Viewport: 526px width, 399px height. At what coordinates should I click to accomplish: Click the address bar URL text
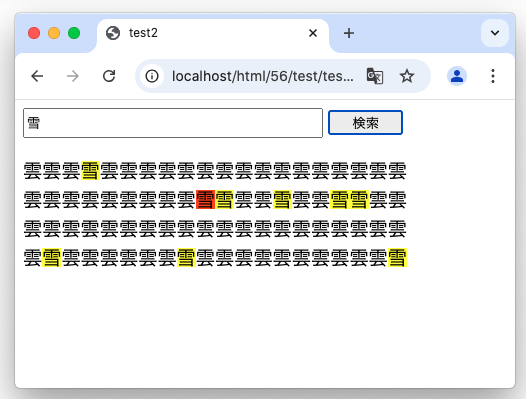(263, 76)
